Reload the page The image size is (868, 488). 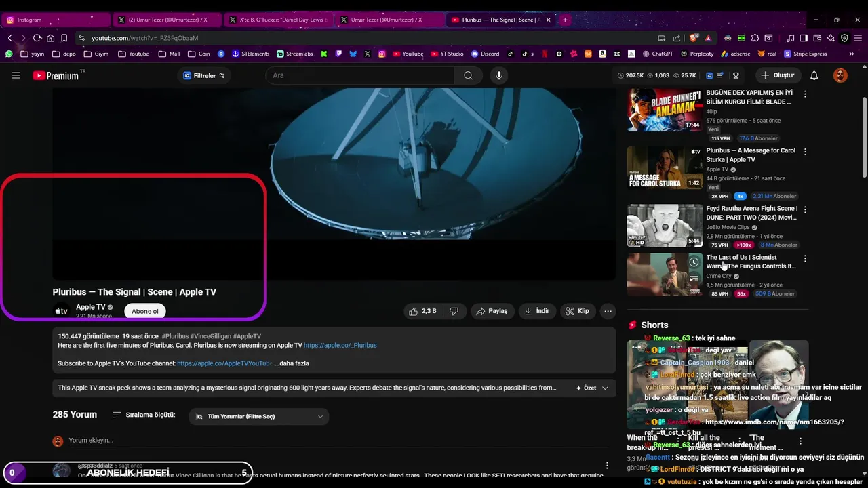pos(37,38)
